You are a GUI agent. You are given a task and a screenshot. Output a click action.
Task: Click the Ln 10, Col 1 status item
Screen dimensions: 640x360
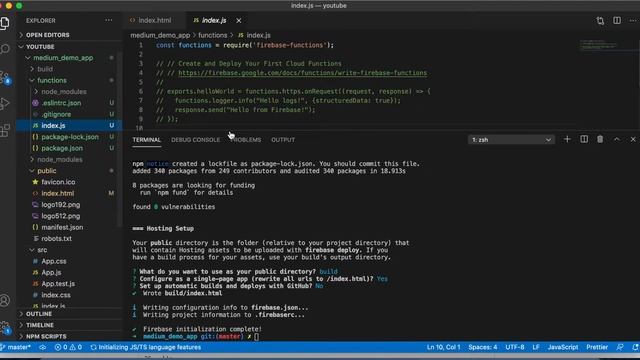(x=443, y=347)
